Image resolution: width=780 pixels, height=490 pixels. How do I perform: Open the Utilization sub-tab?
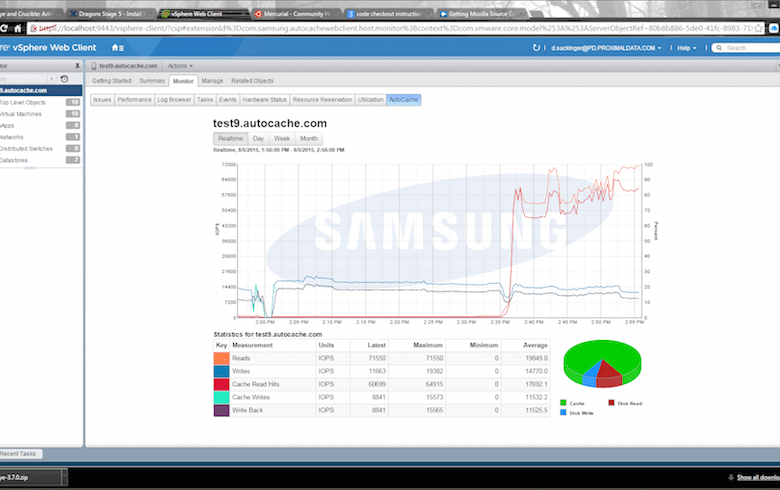[x=371, y=99]
